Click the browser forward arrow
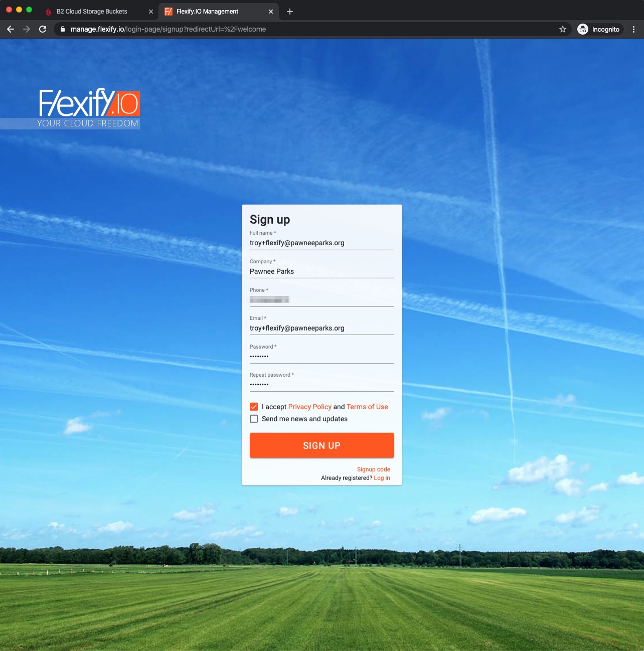Screen dimensions: 644x651 click(x=27, y=29)
